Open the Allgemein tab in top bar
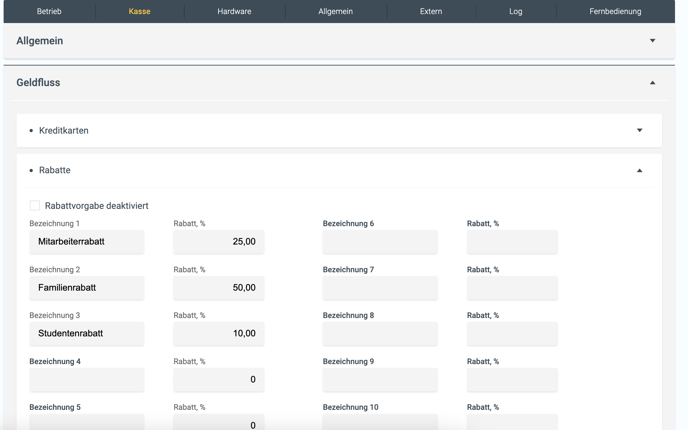 335,12
